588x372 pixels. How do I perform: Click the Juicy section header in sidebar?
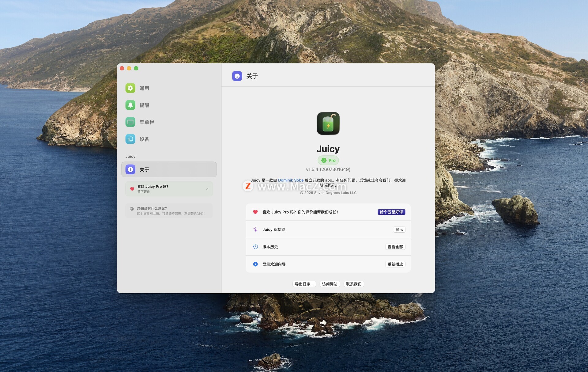pos(130,156)
